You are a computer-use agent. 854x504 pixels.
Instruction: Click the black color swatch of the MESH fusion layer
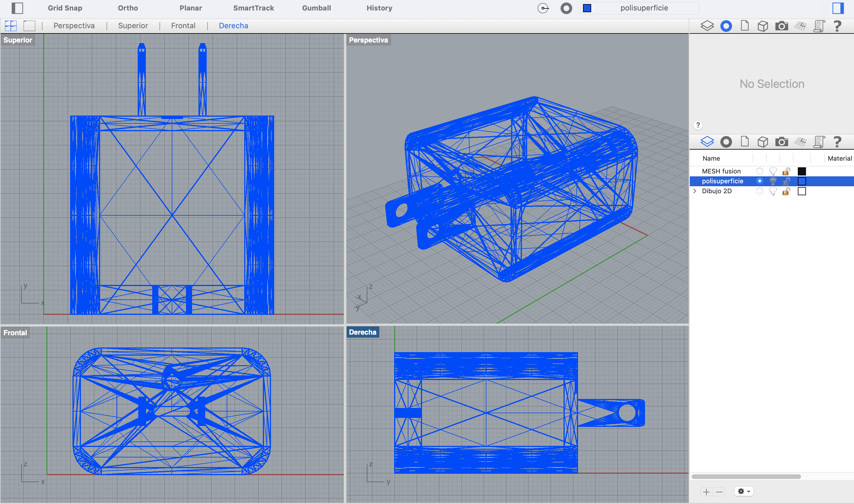coord(802,171)
